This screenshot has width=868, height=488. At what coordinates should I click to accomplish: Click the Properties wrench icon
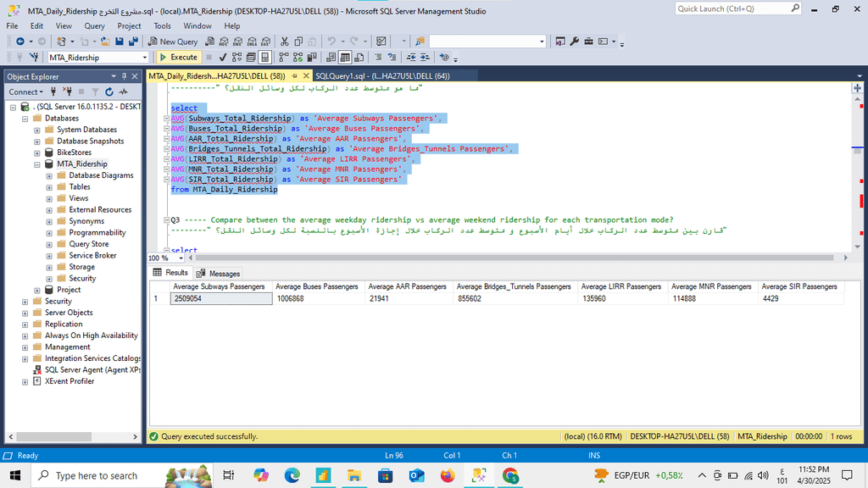[x=574, y=42]
